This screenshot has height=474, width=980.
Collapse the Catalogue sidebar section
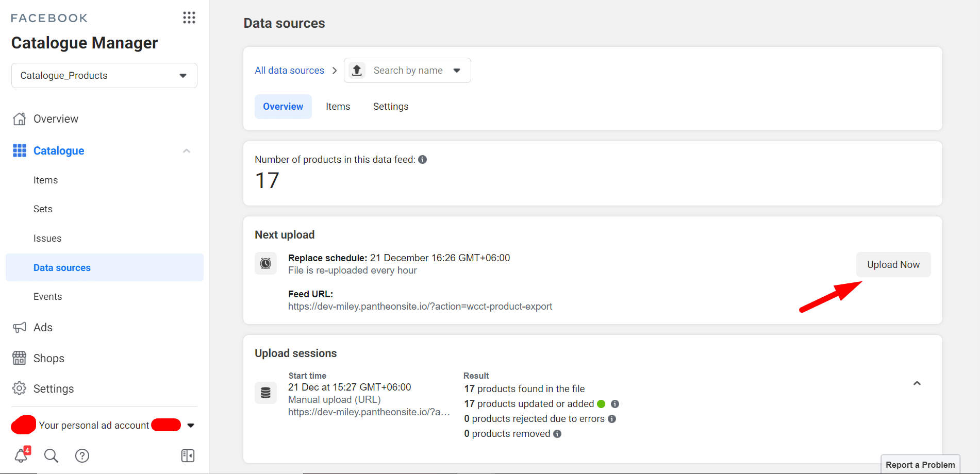[x=187, y=151]
